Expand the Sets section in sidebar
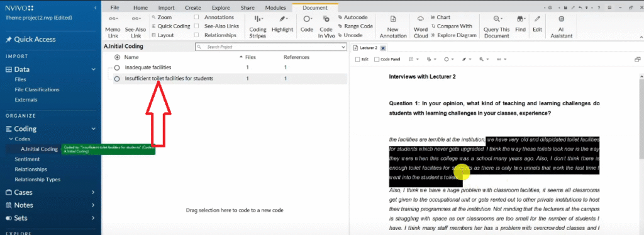Screen dimensions: 644x235 (93, 218)
